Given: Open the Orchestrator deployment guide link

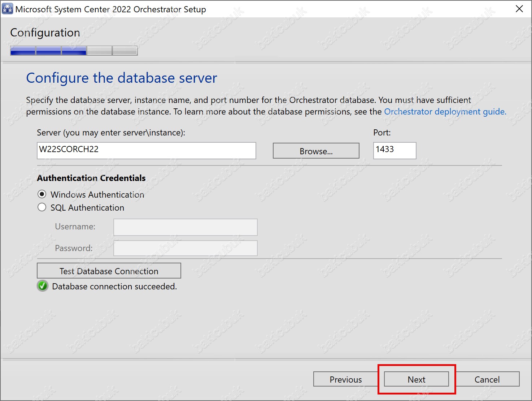Looking at the screenshot, I should pyautogui.click(x=445, y=112).
